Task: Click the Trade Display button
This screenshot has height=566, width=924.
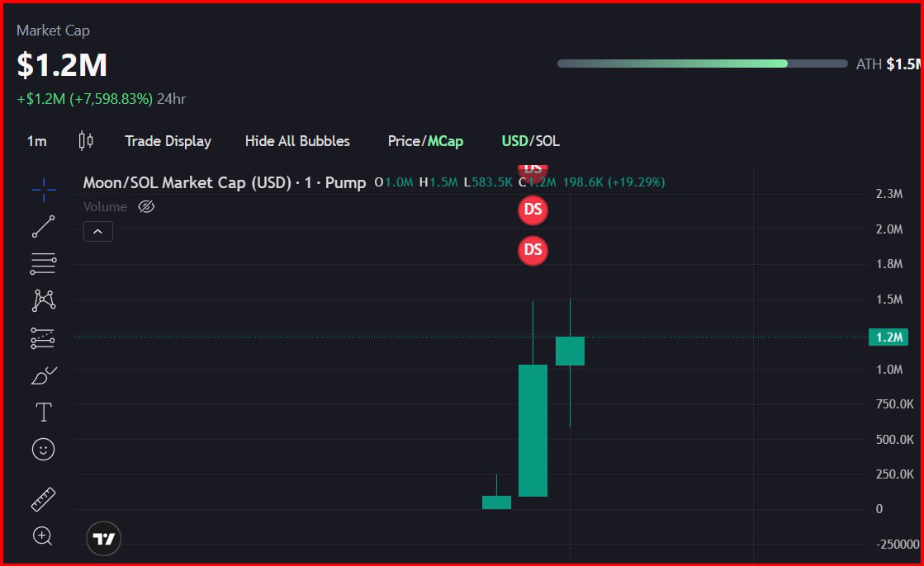Action: [x=168, y=141]
